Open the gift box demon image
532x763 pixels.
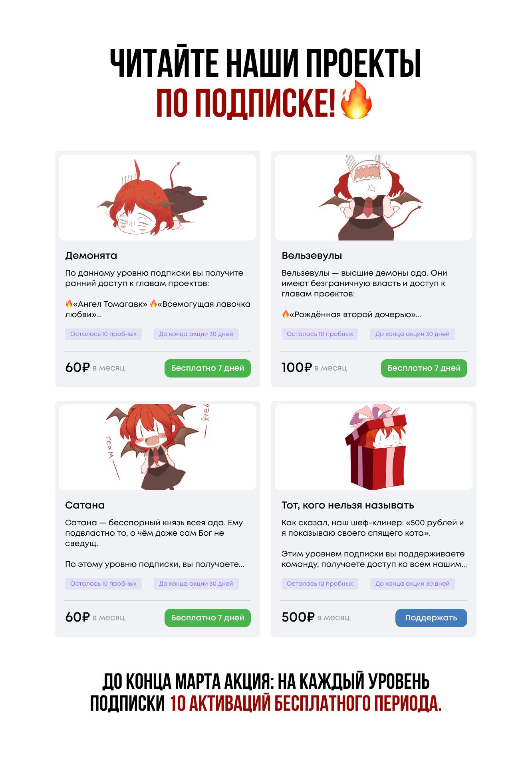tap(373, 447)
